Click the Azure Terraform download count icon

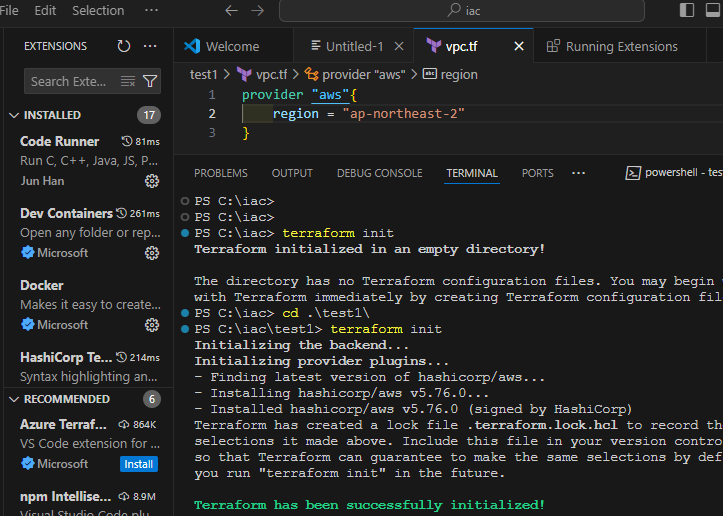point(124,424)
